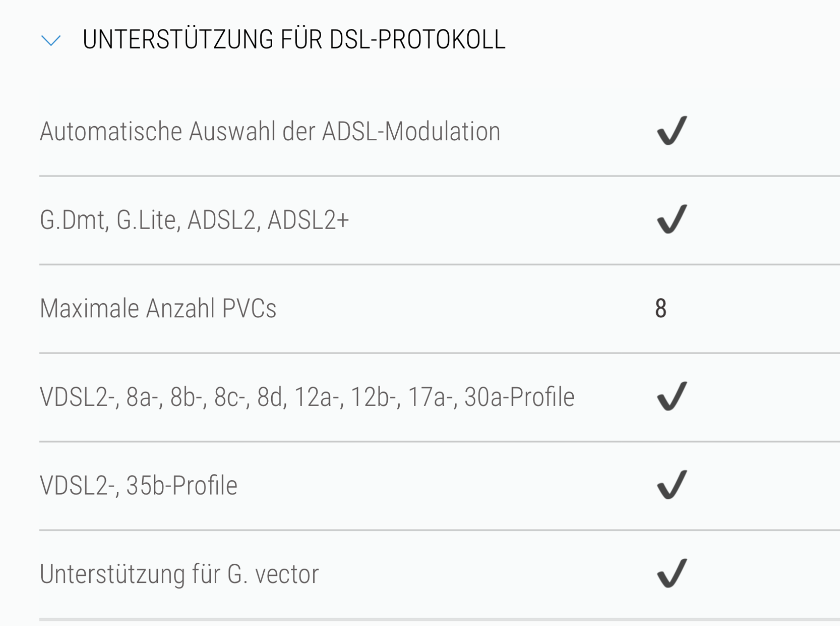Click the ADSL2+ text in the second row
This screenshot has height=626, width=840.
(x=308, y=220)
